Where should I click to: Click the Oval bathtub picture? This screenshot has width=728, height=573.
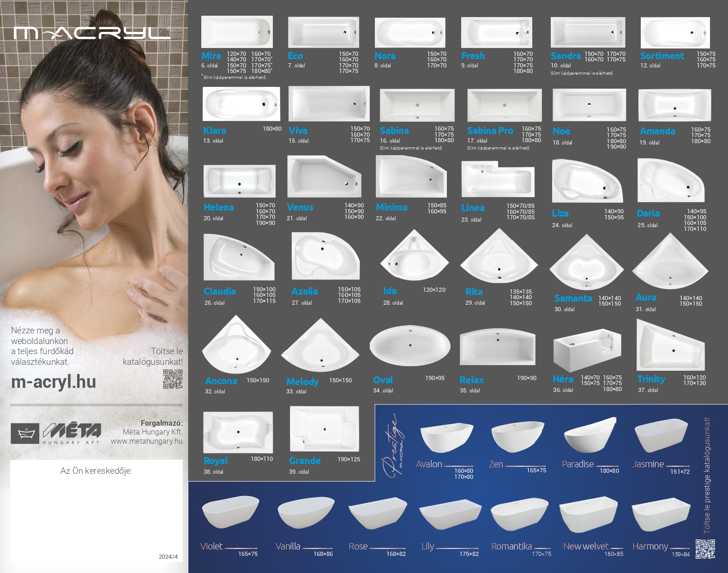pyautogui.click(x=410, y=346)
